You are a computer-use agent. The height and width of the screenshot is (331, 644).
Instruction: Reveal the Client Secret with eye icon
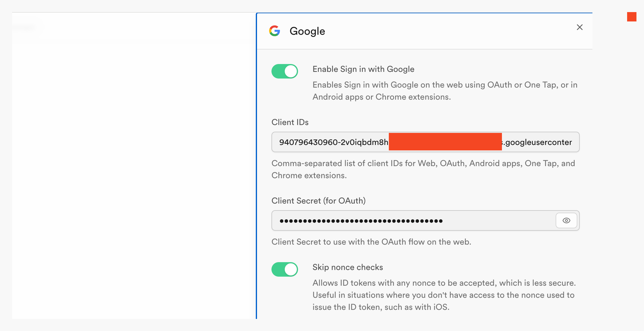pos(566,220)
